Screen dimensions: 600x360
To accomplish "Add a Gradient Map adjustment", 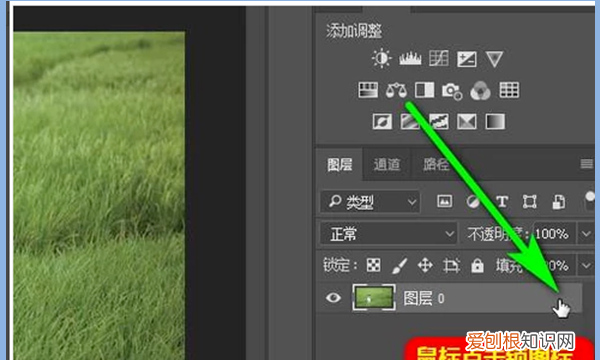I will [x=495, y=122].
